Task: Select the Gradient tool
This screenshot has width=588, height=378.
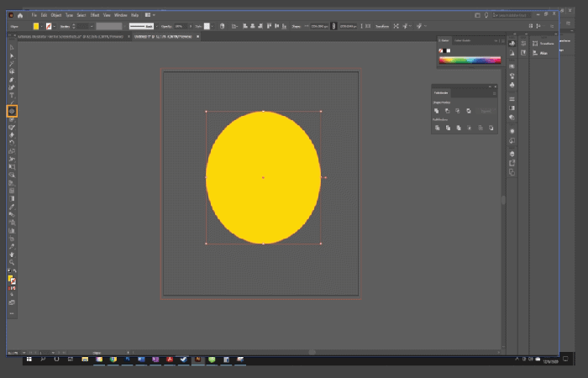Action: tap(12, 199)
